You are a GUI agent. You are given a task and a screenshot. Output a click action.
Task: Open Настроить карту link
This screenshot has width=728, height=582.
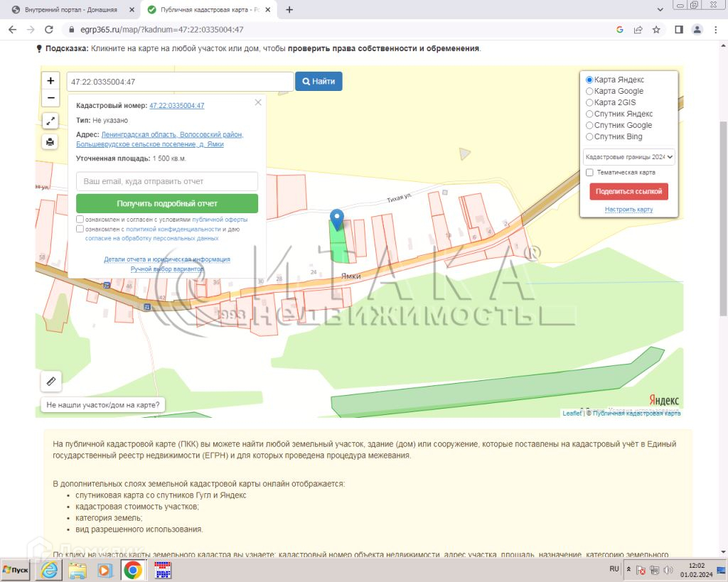[628, 210]
